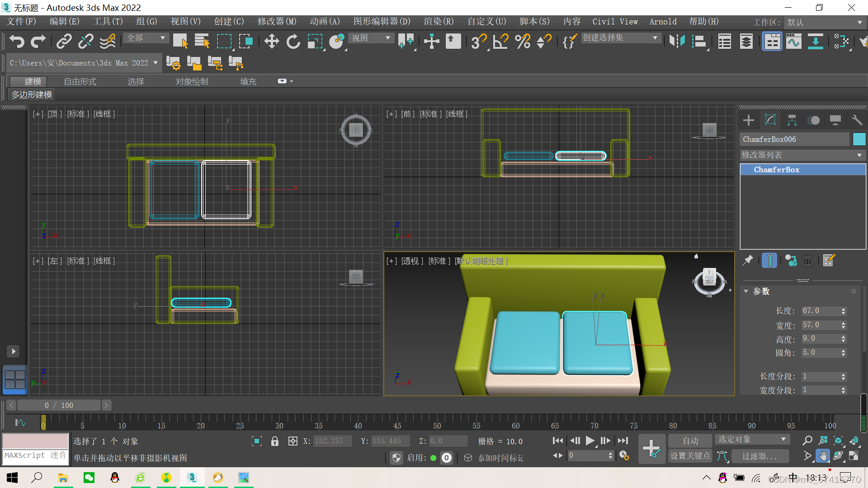868x488 pixels.
Task: Switch to Hierarchy panel tab icon
Action: [x=792, y=120]
